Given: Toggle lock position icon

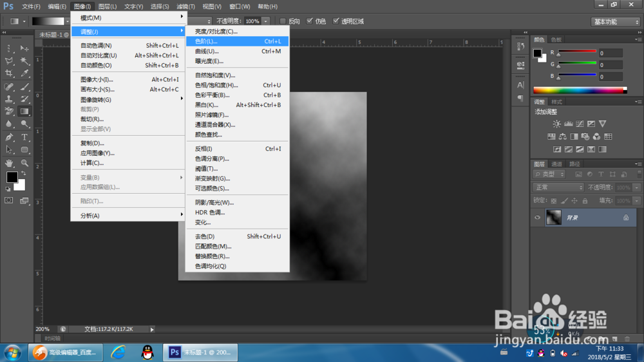Looking at the screenshot, I should click(x=574, y=200).
